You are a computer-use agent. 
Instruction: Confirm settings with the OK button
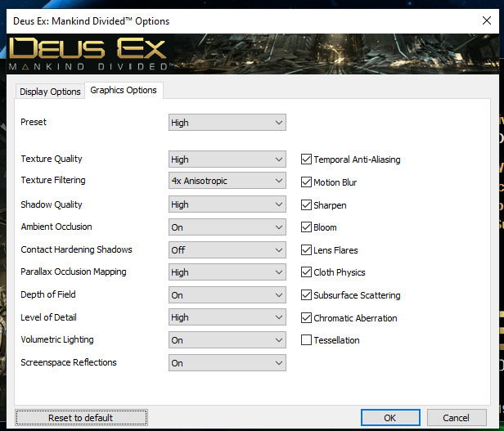pos(390,418)
